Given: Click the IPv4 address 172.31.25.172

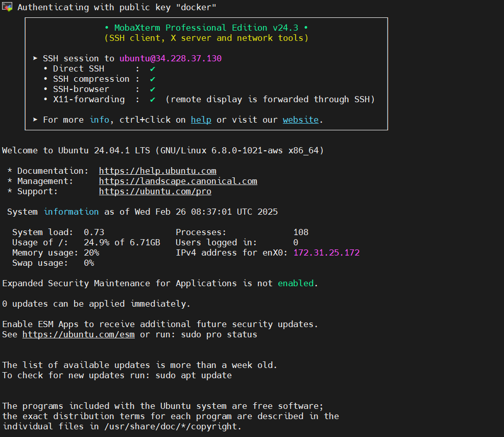Looking at the screenshot, I should [326, 253].
